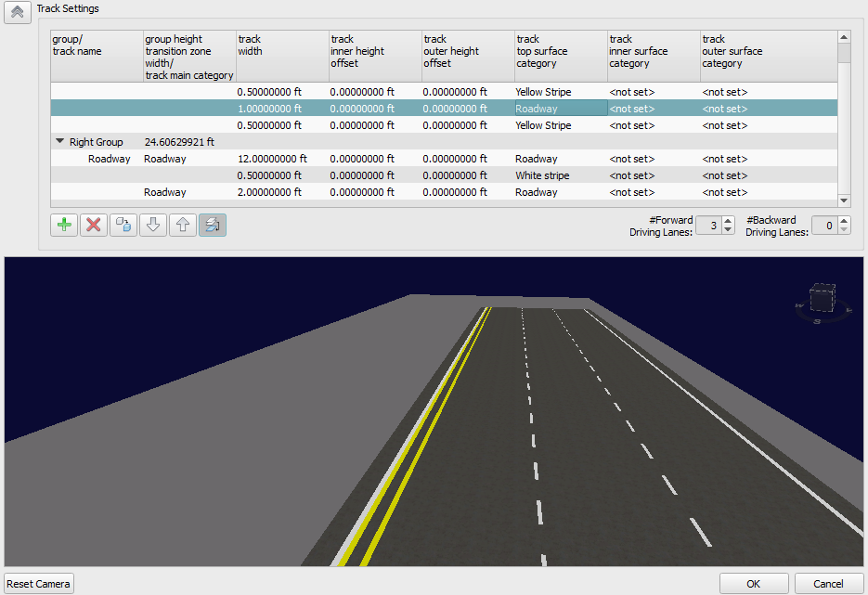Screen dimensions: 868x595
Task: Collapse the Right Group tree entry
Action: pos(58,141)
